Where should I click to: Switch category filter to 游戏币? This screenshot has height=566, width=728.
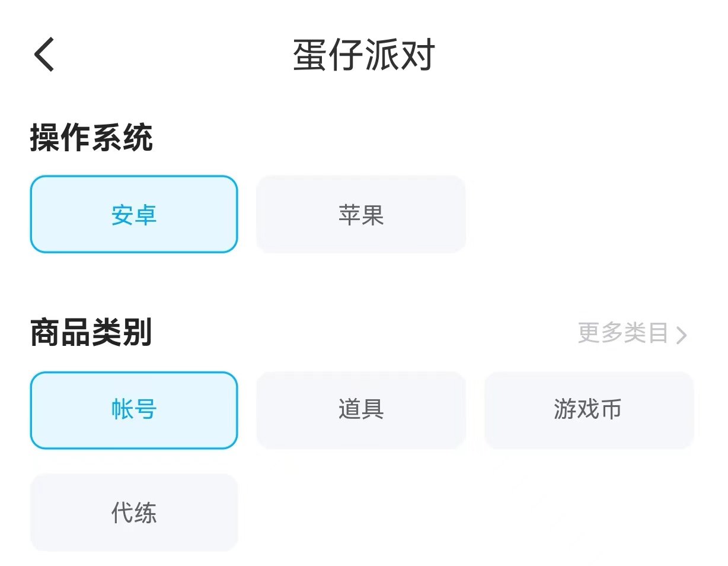[588, 410]
